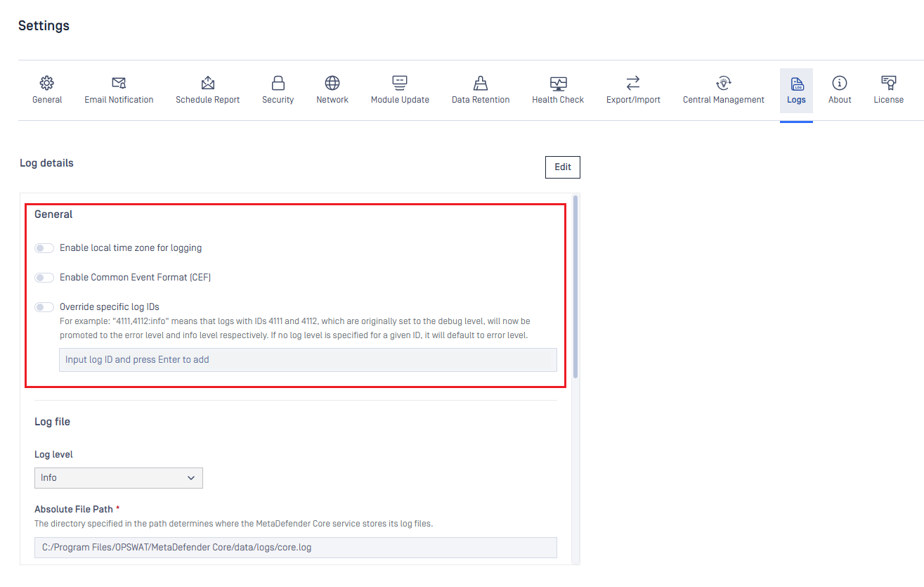This screenshot has height=587, width=924.
Task: Go to Schedule Report tab label
Action: [208, 100]
